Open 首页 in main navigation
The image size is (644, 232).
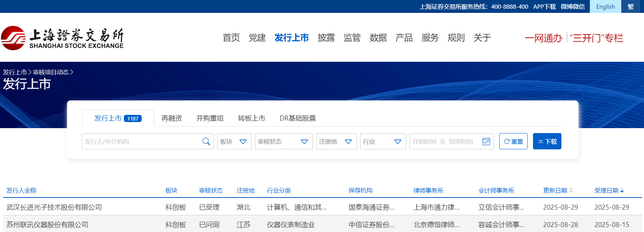pyautogui.click(x=231, y=38)
